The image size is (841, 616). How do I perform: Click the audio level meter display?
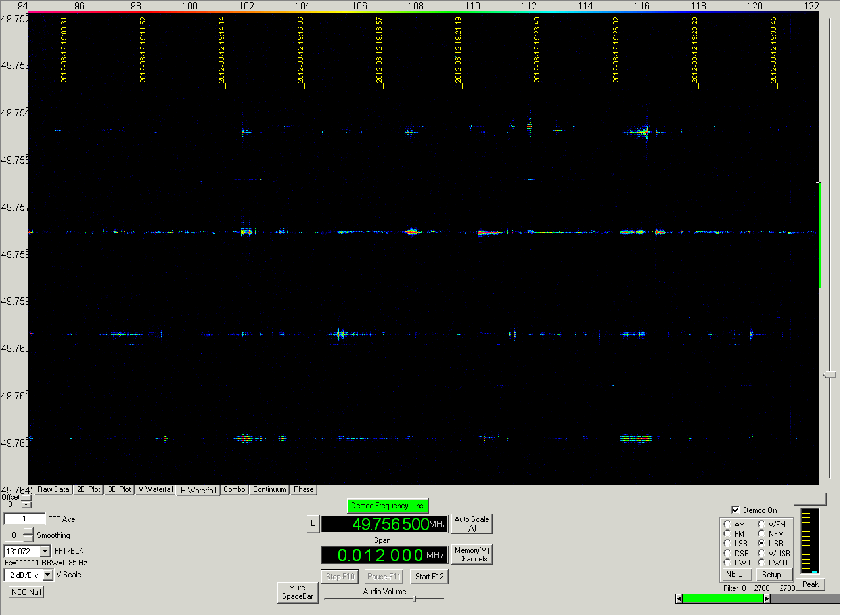point(810,541)
